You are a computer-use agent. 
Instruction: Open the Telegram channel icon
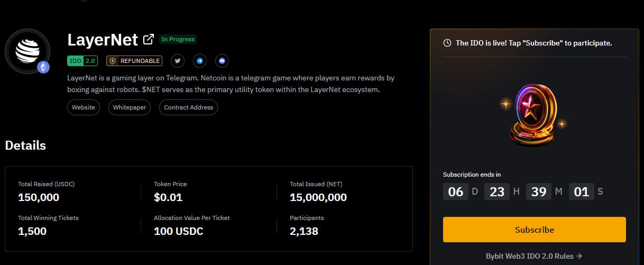199,61
